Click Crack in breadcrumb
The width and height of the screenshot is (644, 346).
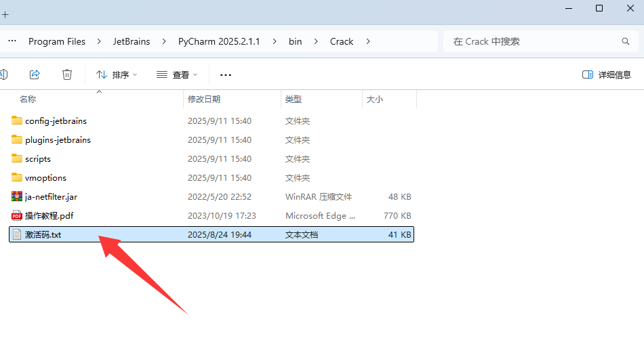[342, 41]
